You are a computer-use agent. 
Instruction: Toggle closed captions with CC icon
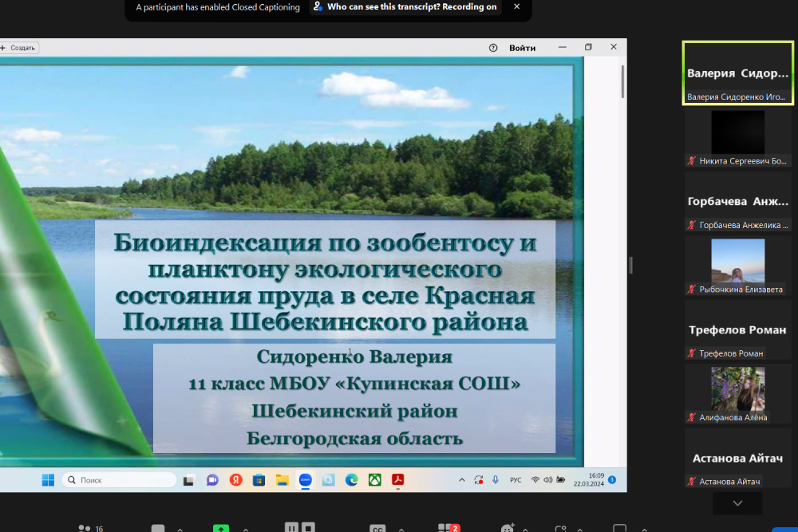pos(377,528)
